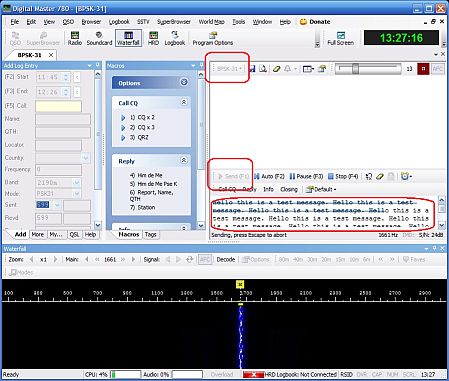Select the Info macro tab
Viewport: 449px width, 381px height.
[268, 189]
